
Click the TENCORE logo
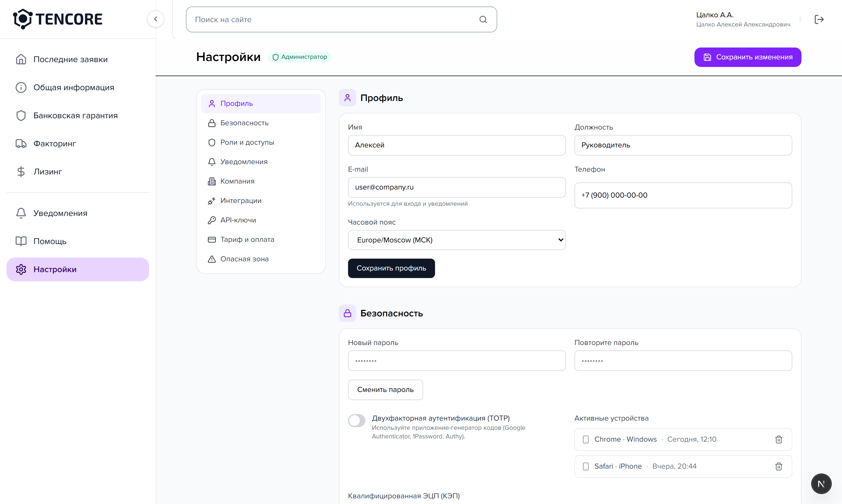point(58,19)
